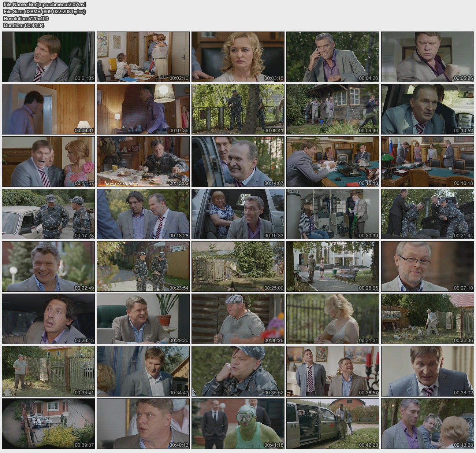Click the wood chopping frame at 00:32:36
Image resolution: width=476 pixels, height=453 pixels.
[427, 319]
